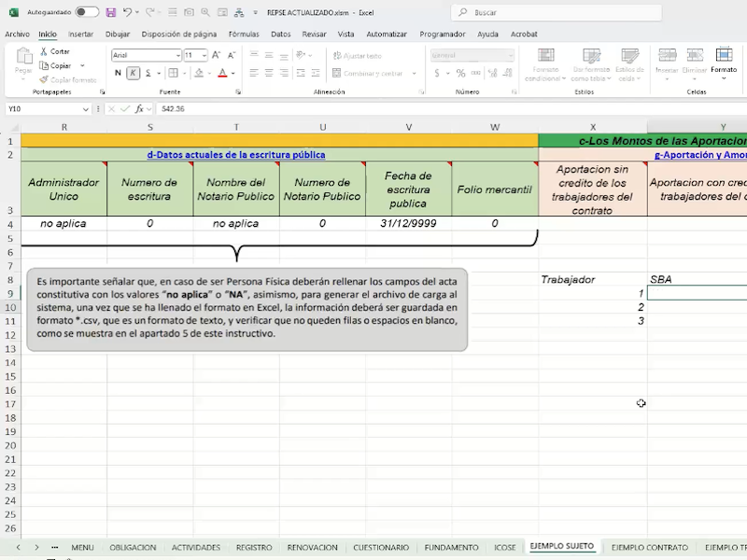Screen dimensions: 747x560
Task: Click the save icon in title bar
Action: click(111, 12)
